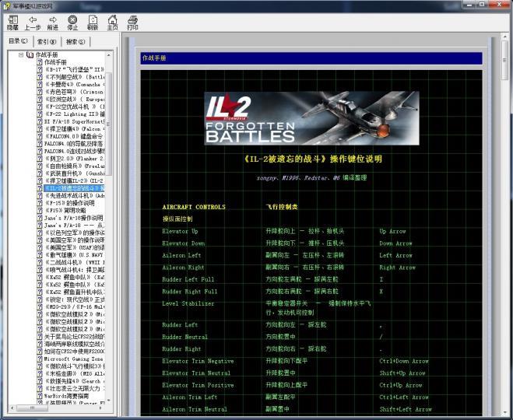
Task: Go back with the 上一步 arrow icon
Action: coord(33,20)
